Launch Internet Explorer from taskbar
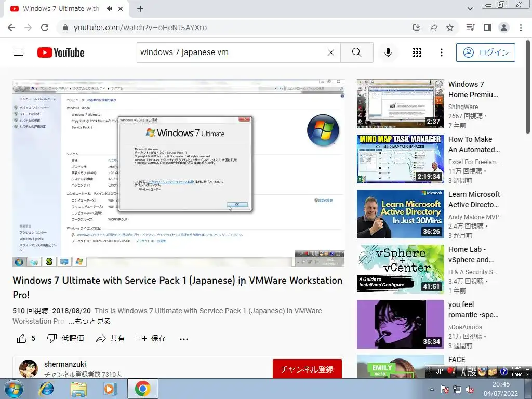Screen dimensions: 532x399 [46, 389]
